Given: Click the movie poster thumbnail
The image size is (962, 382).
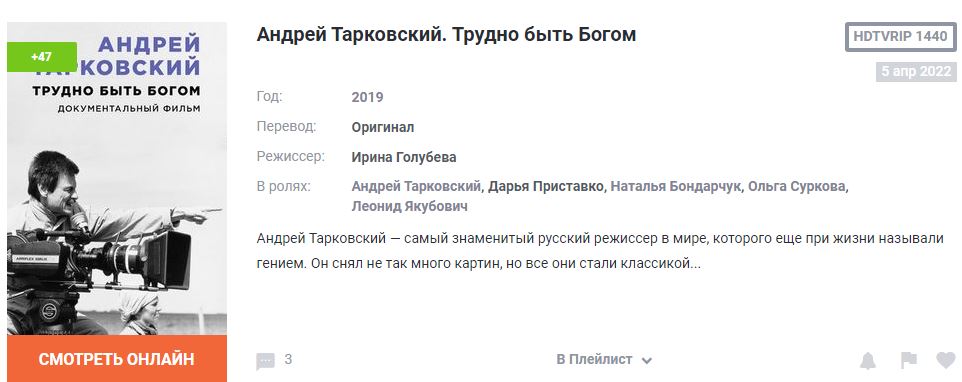Looking at the screenshot, I should click(x=117, y=179).
